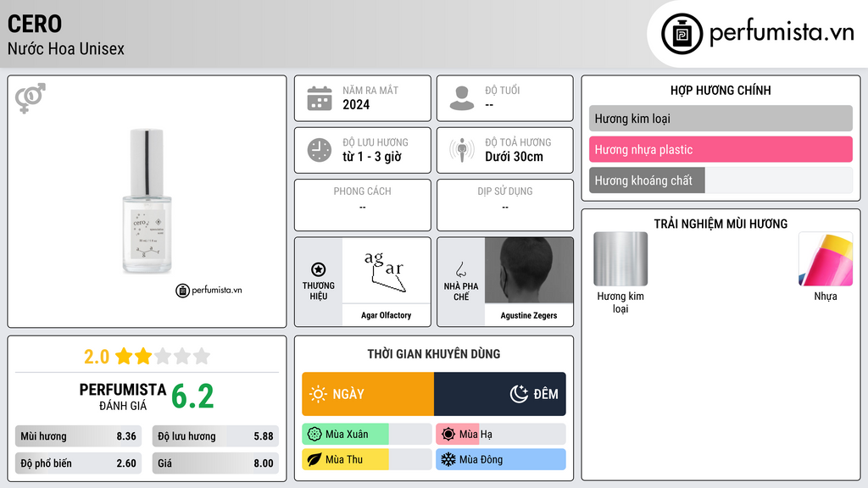Click the Mùa Đông season bar

click(501, 459)
